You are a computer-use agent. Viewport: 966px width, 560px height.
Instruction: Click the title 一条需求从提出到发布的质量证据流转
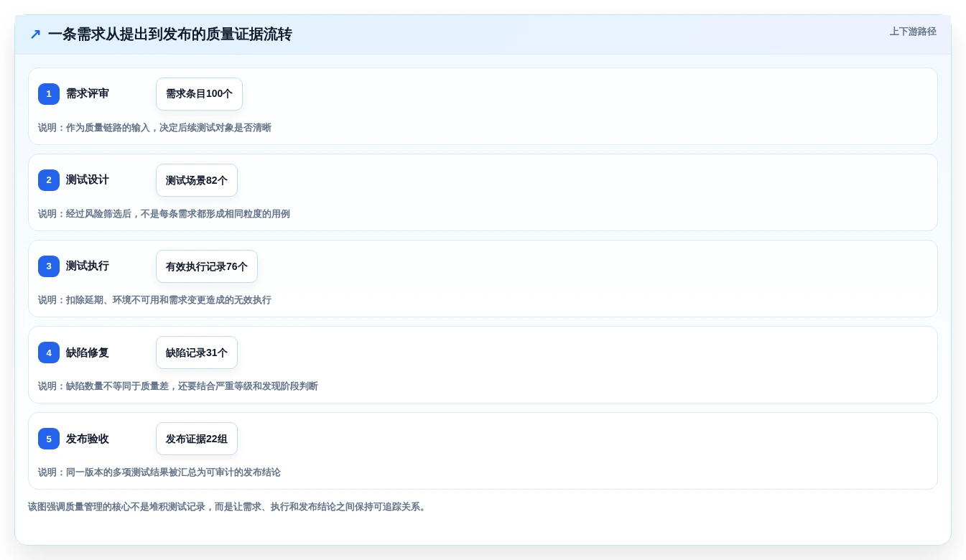(x=170, y=34)
